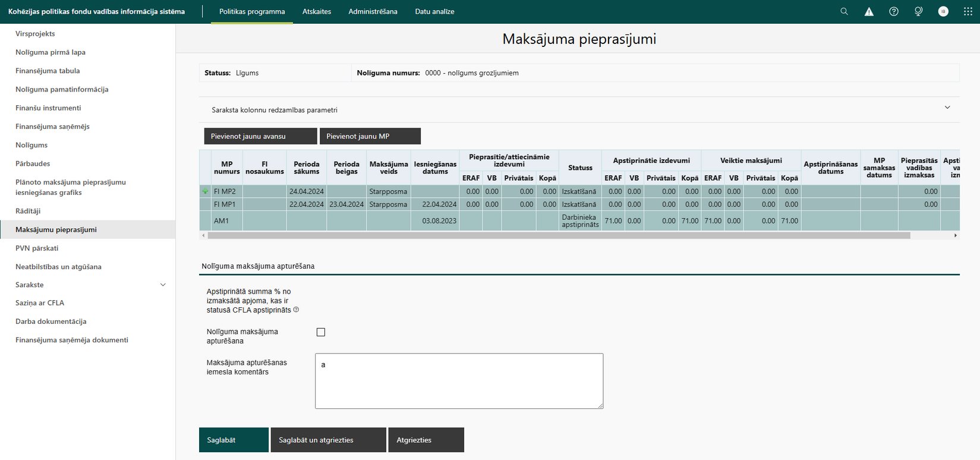Viewport: 980px width, 460px height.
Task: Click the warning triangle notifications icon
Action: coord(869,11)
